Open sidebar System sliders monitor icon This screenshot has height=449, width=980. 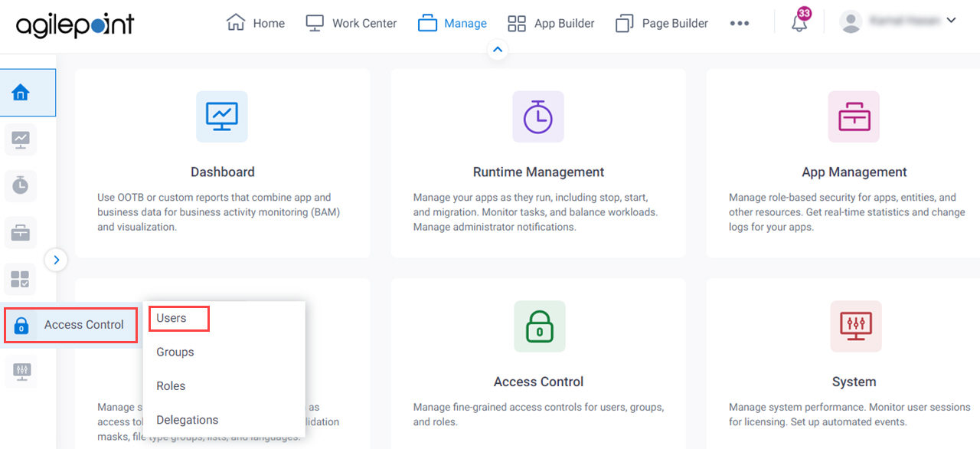click(21, 372)
